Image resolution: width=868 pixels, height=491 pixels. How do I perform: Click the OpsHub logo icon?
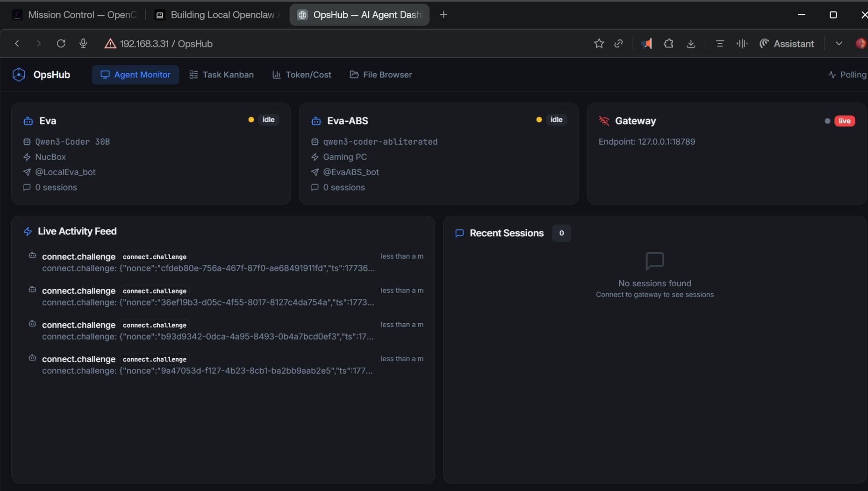(19, 75)
